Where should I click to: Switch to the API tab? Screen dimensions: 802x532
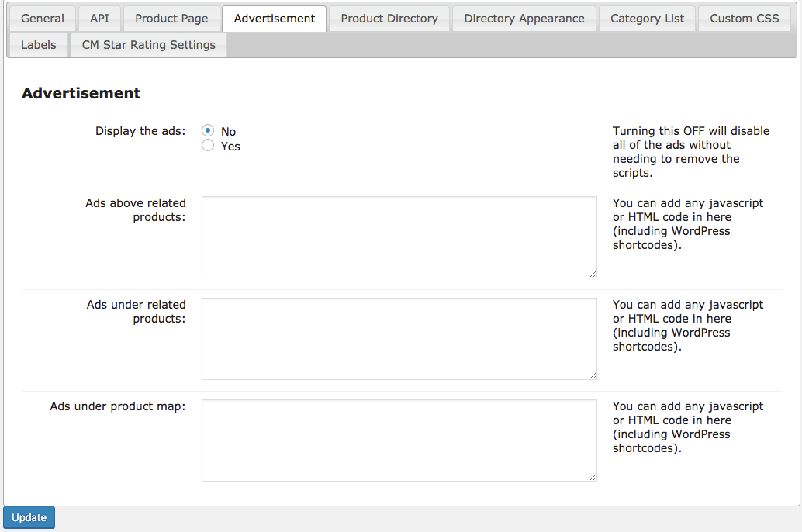click(x=99, y=19)
